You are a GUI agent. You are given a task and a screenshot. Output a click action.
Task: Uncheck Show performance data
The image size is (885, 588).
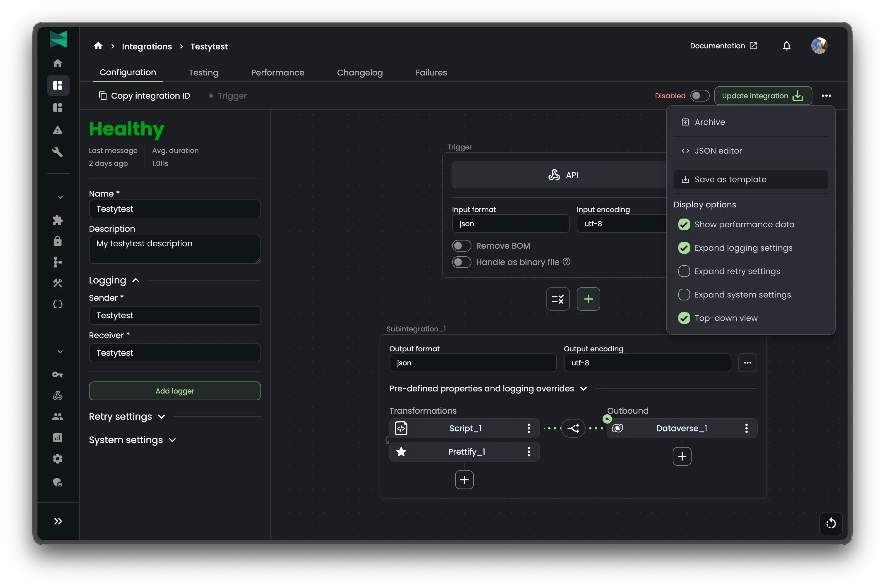(684, 224)
